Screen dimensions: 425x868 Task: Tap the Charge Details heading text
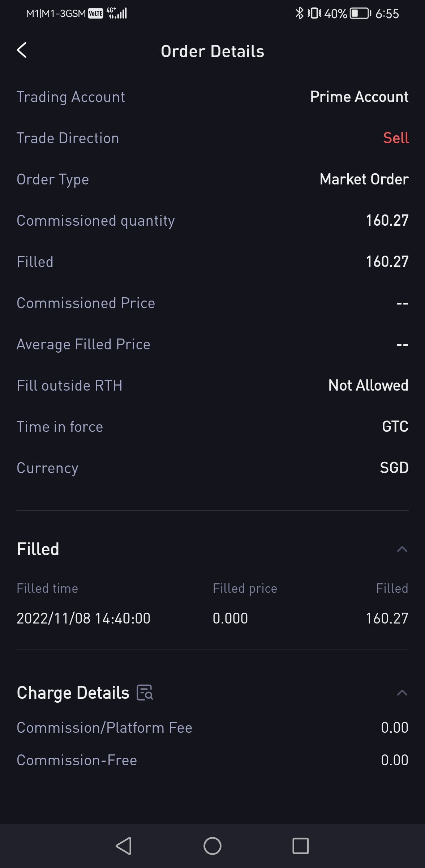[x=73, y=693]
